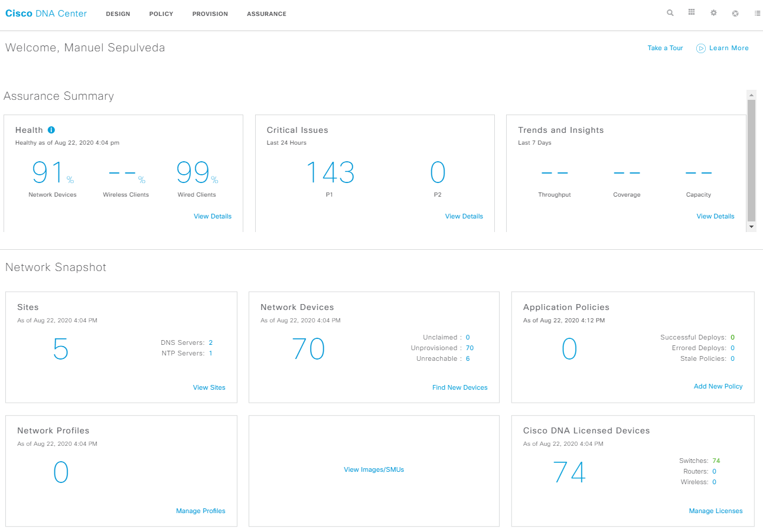Click the Learn More link
The width and height of the screenshot is (763, 532).
coord(722,48)
